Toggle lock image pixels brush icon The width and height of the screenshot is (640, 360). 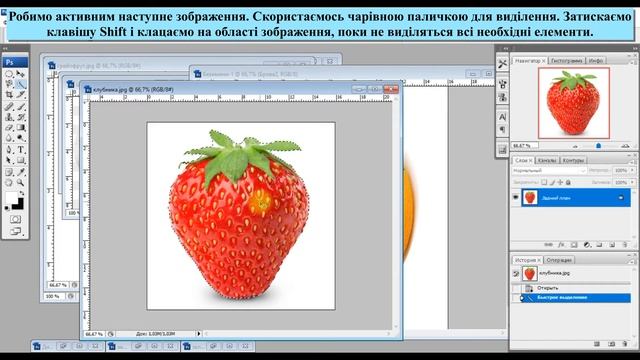(x=553, y=182)
